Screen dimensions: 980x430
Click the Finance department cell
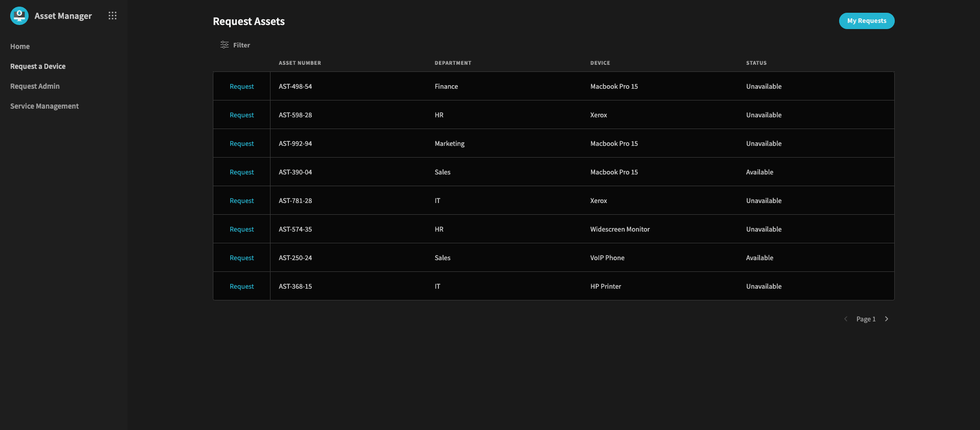click(x=446, y=86)
